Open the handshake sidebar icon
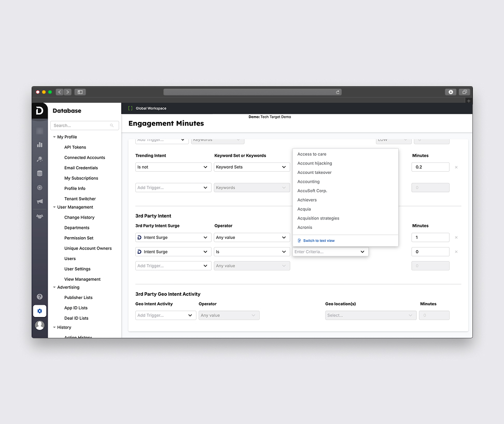The height and width of the screenshot is (424, 504). pos(39,216)
